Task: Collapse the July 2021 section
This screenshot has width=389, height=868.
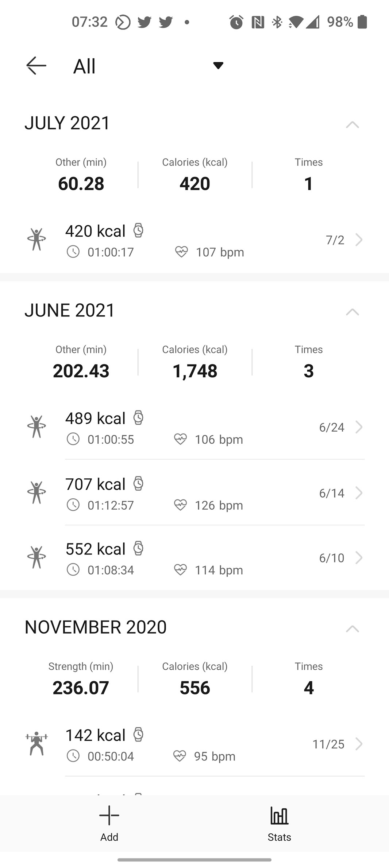Action: [x=352, y=125]
